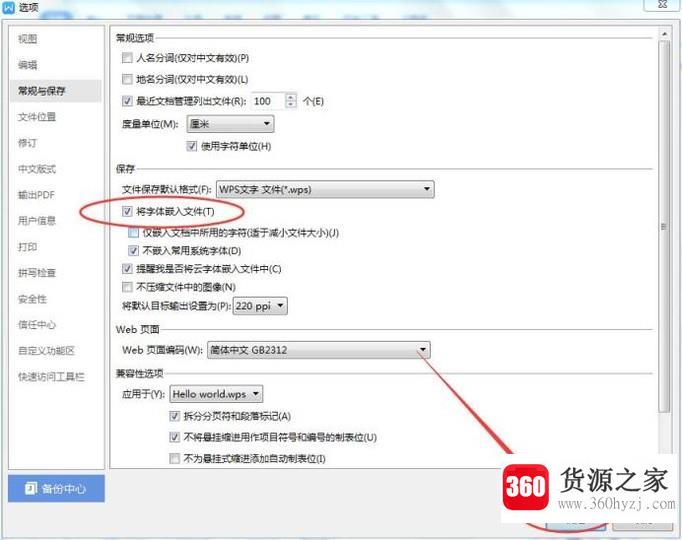Open the 中文版式 category
Image resolution: width=682 pixels, height=540 pixels.
(x=37, y=169)
